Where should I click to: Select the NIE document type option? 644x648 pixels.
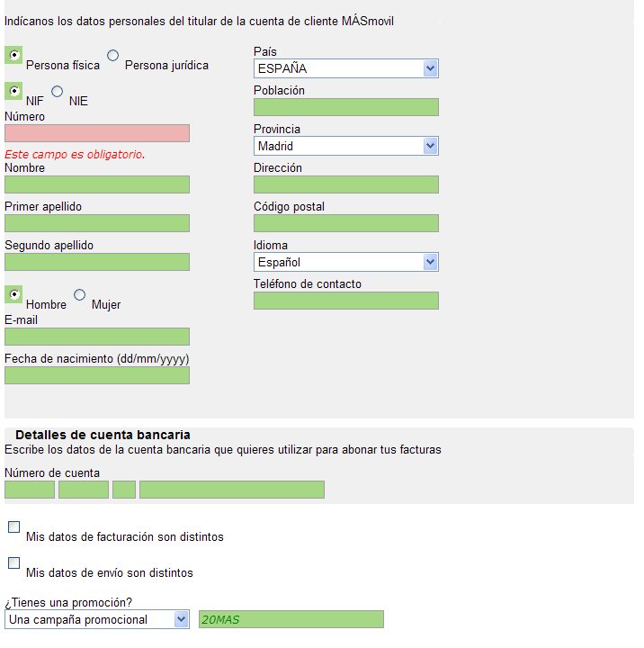pyautogui.click(x=58, y=91)
